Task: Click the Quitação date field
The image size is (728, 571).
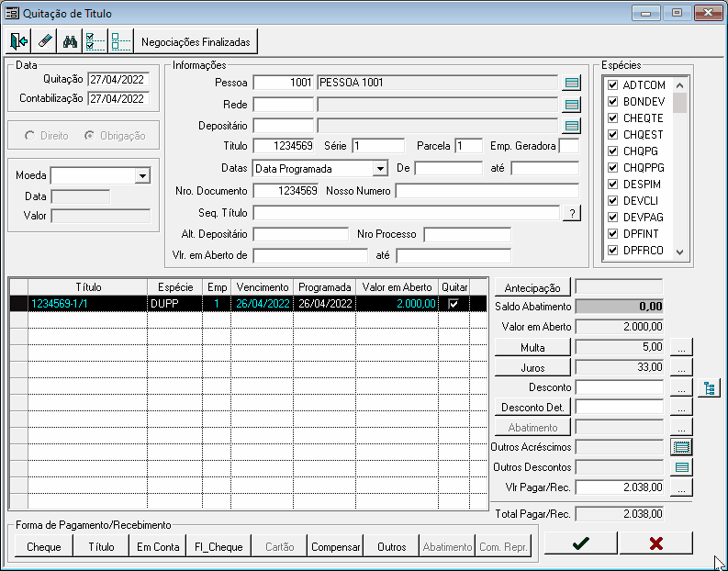Action: 118,79
